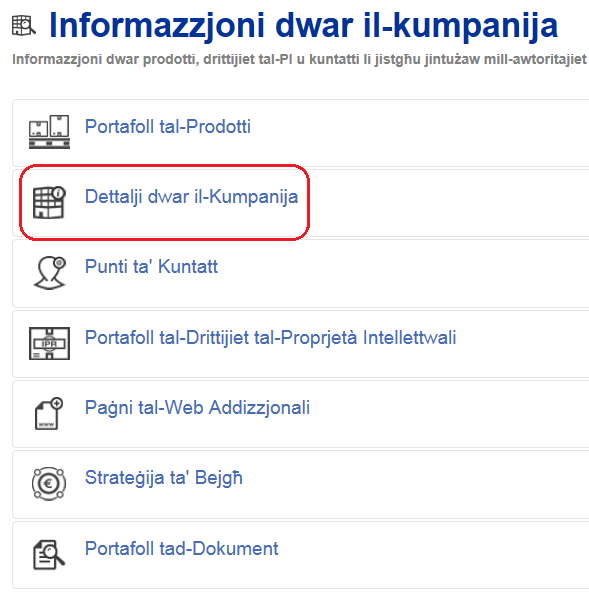Select the company details building icon
589x597 pixels.
coord(49,202)
